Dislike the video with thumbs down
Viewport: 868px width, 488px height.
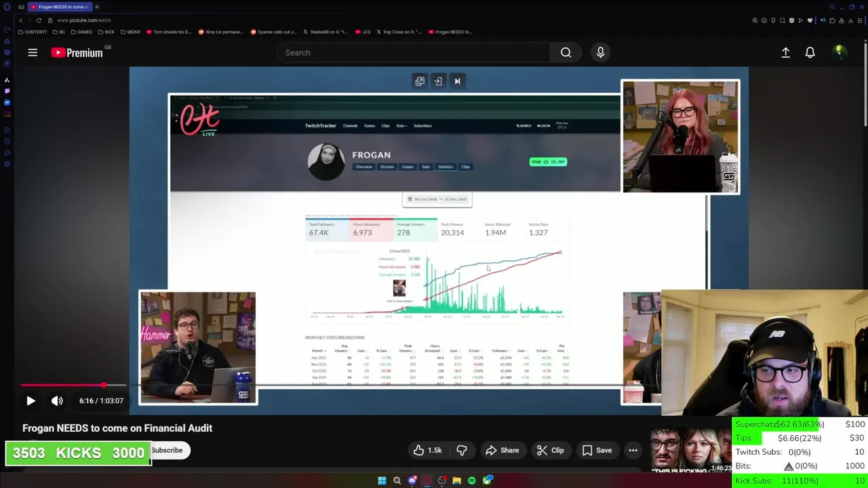click(x=462, y=450)
